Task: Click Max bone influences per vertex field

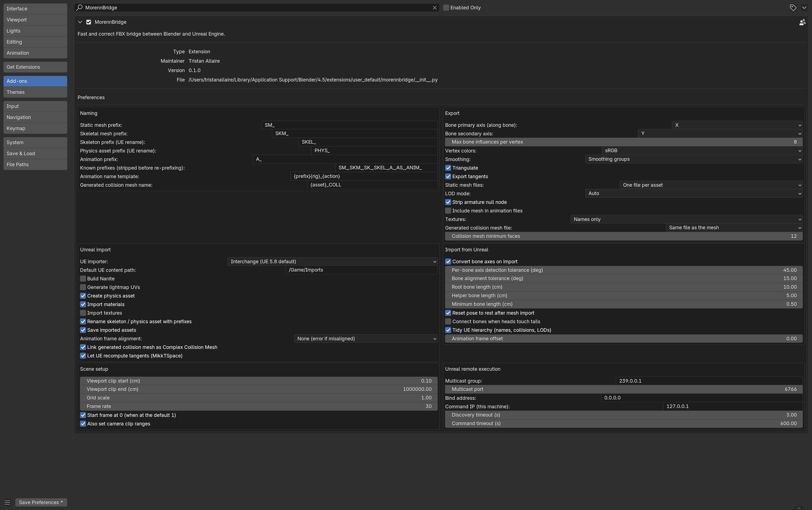Action: click(624, 142)
